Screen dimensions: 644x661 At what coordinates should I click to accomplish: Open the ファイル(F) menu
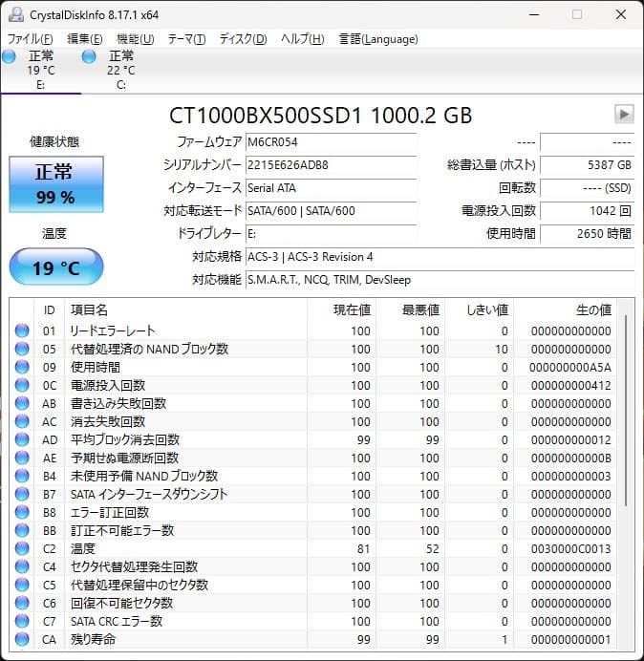pyautogui.click(x=30, y=39)
